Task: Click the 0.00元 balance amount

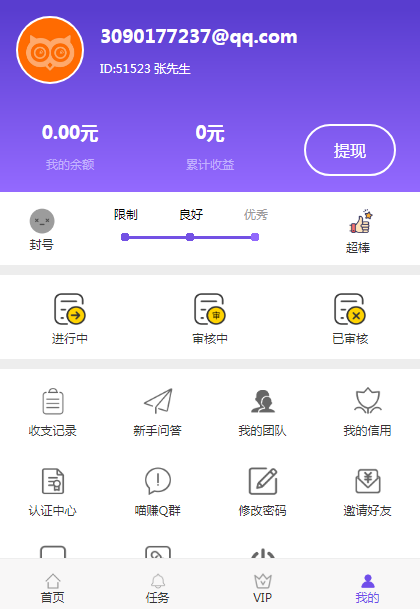Action: 70,133
